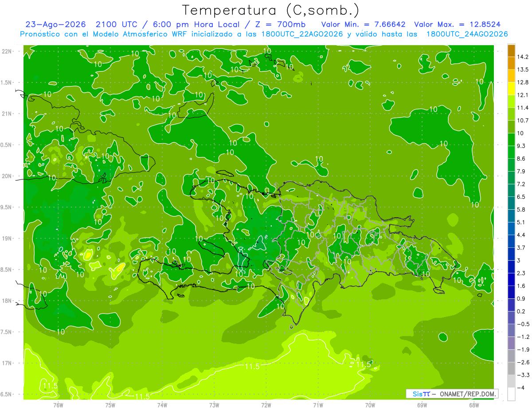Click the '74W' longitude axis label
This screenshot has width=532, height=411.
tap(162, 405)
